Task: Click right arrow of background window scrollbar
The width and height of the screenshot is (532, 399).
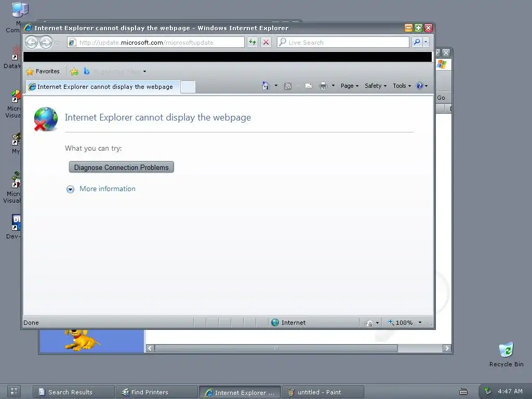Action: coord(447,348)
